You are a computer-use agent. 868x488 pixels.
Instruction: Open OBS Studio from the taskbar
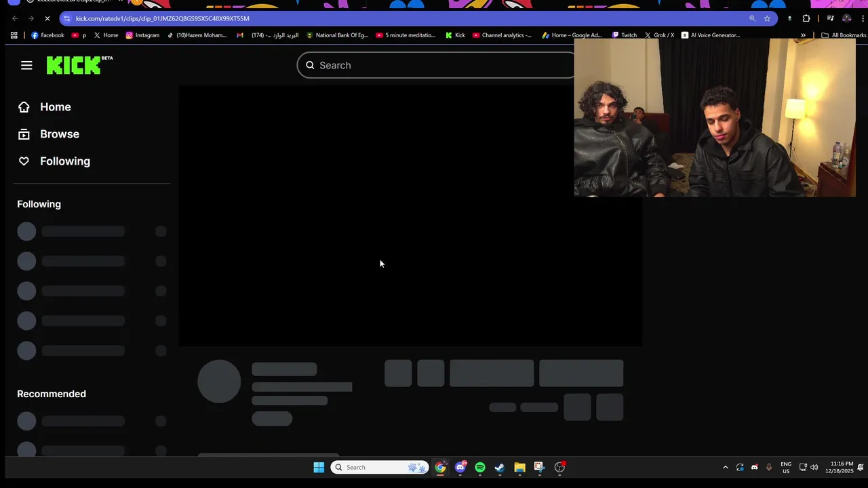click(559, 467)
